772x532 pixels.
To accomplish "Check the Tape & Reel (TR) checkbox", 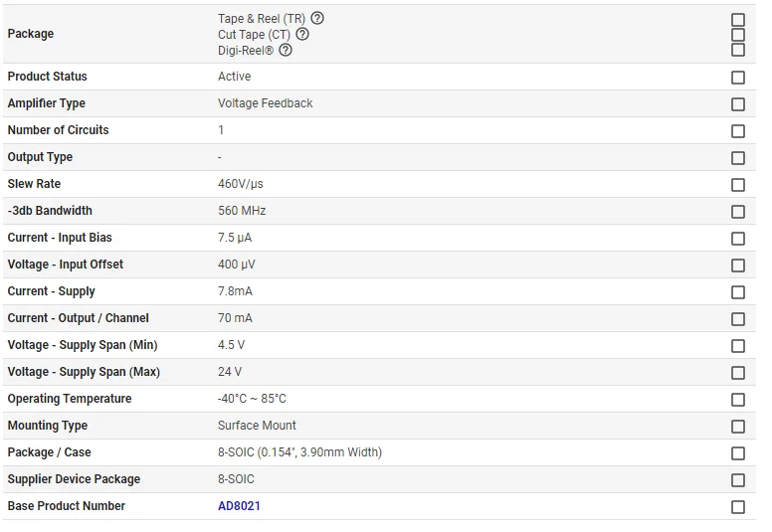I will point(738,20).
